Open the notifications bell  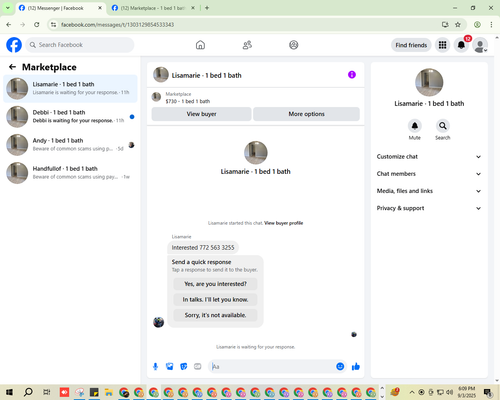click(x=461, y=45)
